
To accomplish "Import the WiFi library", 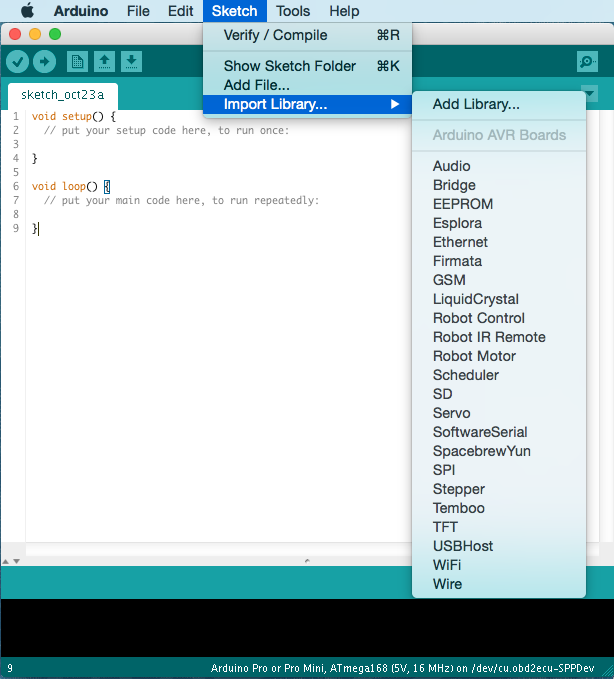I will tap(499, 566).
